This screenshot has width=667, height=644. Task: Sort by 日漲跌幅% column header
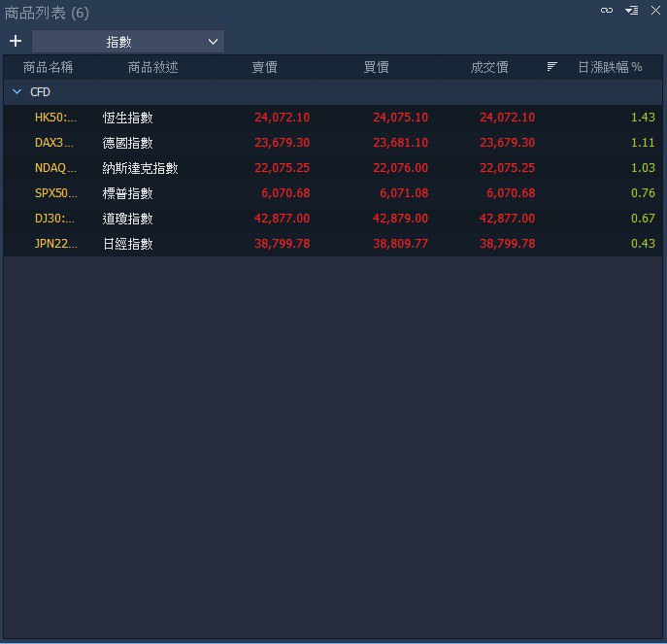coord(610,67)
